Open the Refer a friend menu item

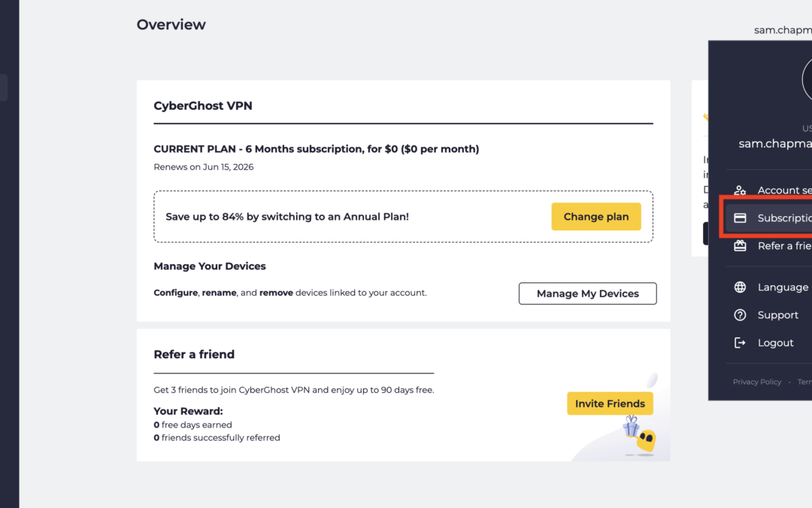pyautogui.click(x=783, y=246)
